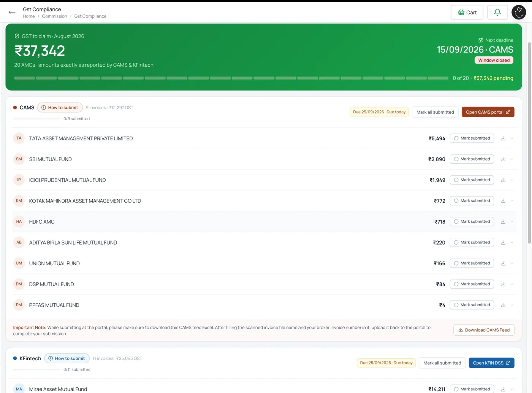Open the profile avatar menu
Viewport: 532px width, 393px height.
point(519,12)
